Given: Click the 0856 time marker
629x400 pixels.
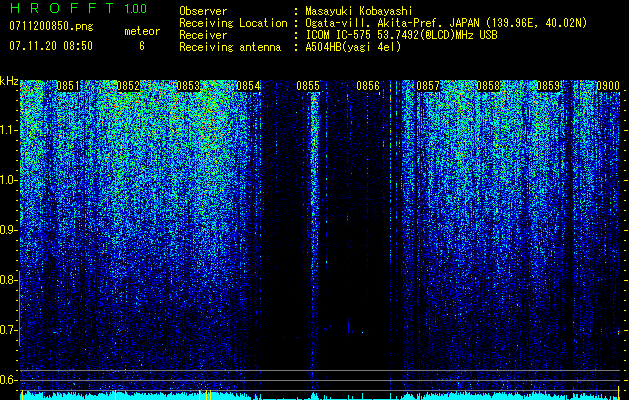Looking at the screenshot, I should [368, 86].
